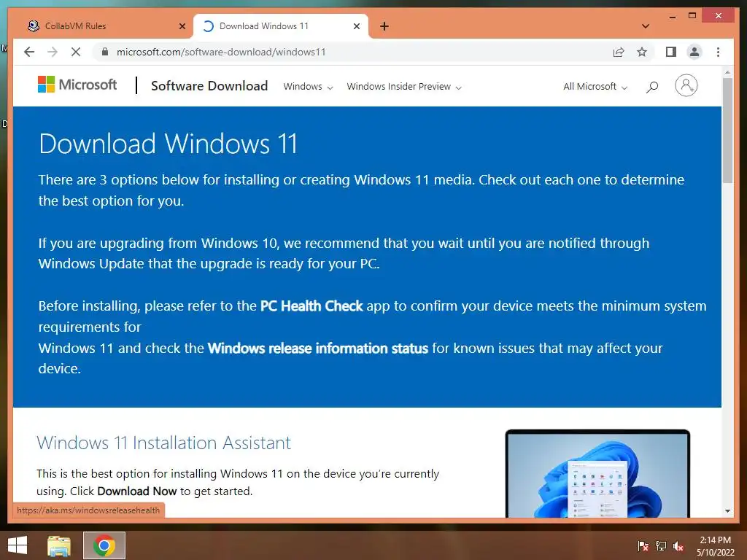Maximize the Chrome window
The width and height of the screenshot is (747, 560).
(x=692, y=16)
